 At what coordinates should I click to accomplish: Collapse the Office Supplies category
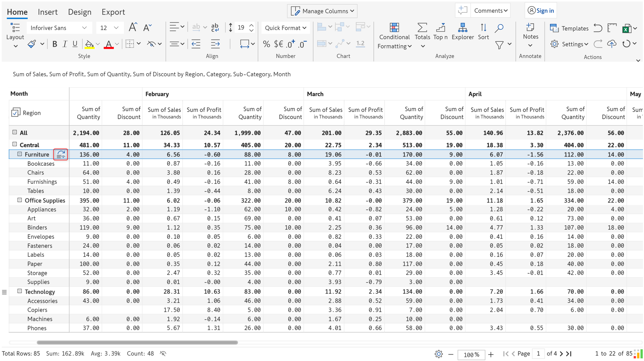tap(20, 200)
